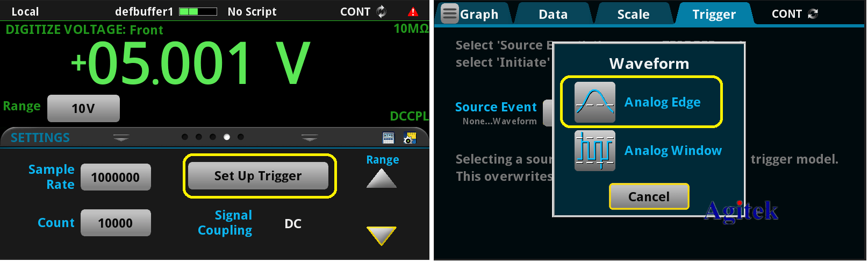Select the third swipe-screen page dot
868x261 pixels.
pos(213,137)
